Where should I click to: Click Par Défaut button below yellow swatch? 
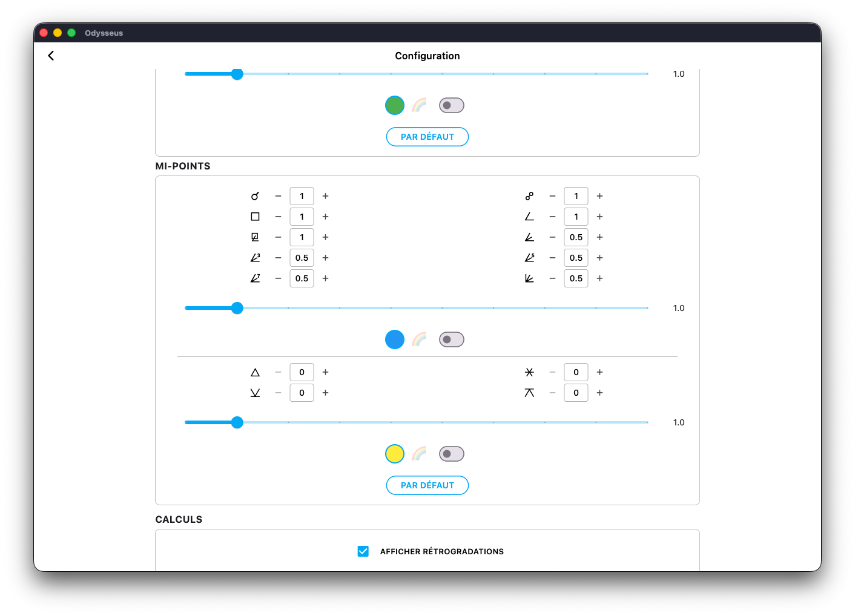[x=427, y=485]
